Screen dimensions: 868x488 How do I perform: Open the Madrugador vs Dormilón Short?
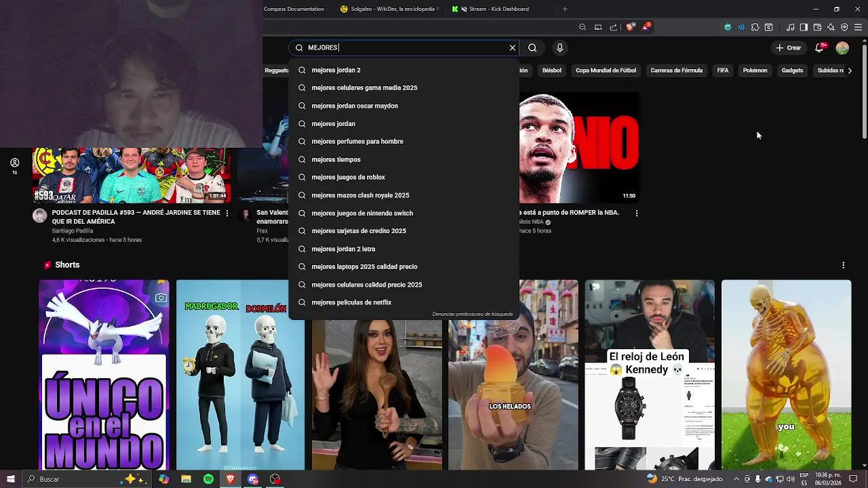pos(241,375)
